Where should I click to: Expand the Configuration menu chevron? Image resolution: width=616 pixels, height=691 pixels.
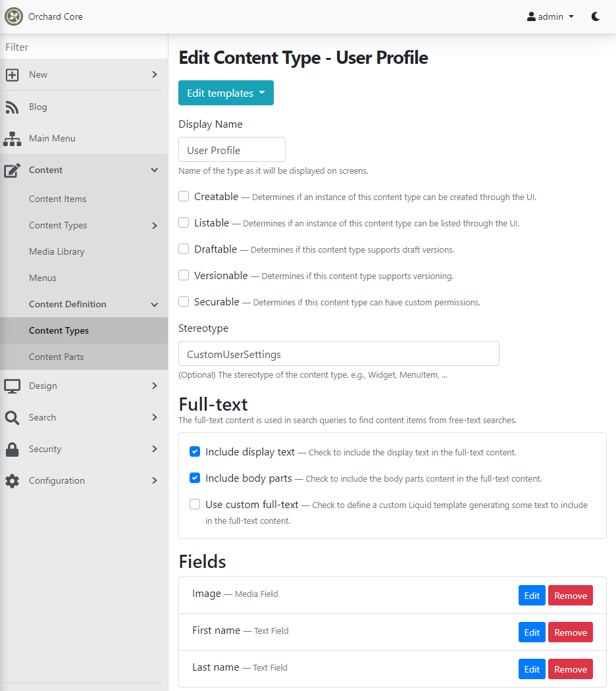pos(154,481)
